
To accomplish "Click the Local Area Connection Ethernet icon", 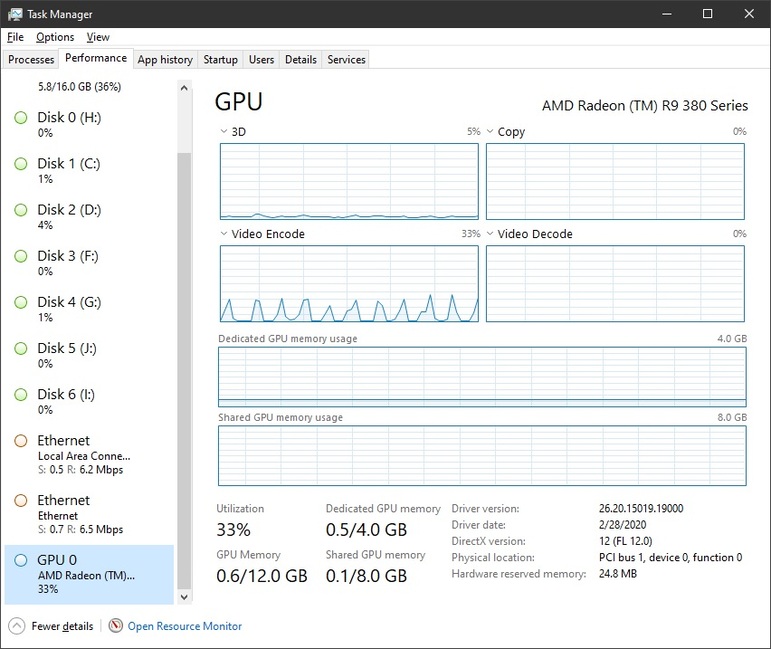I will [20, 441].
